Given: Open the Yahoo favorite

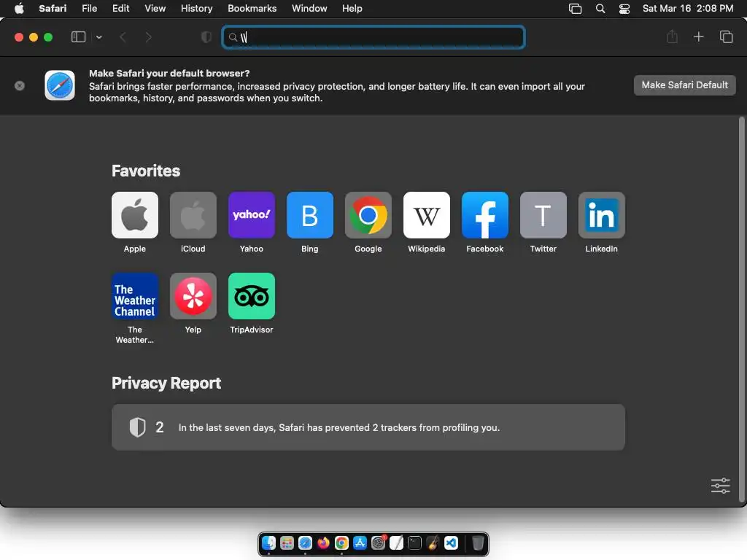Looking at the screenshot, I should [x=252, y=215].
